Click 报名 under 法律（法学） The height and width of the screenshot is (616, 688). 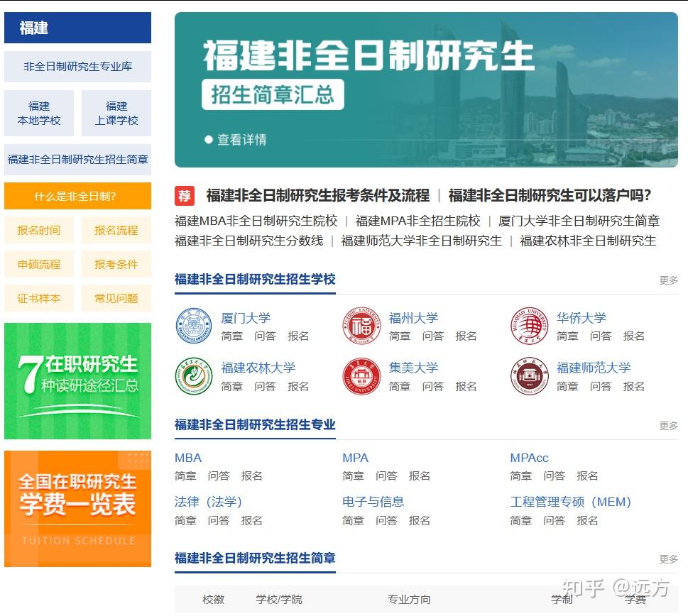(x=252, y=521)
